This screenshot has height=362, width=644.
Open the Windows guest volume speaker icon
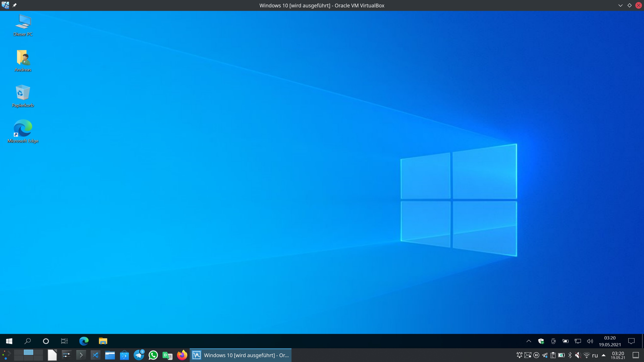590,341
